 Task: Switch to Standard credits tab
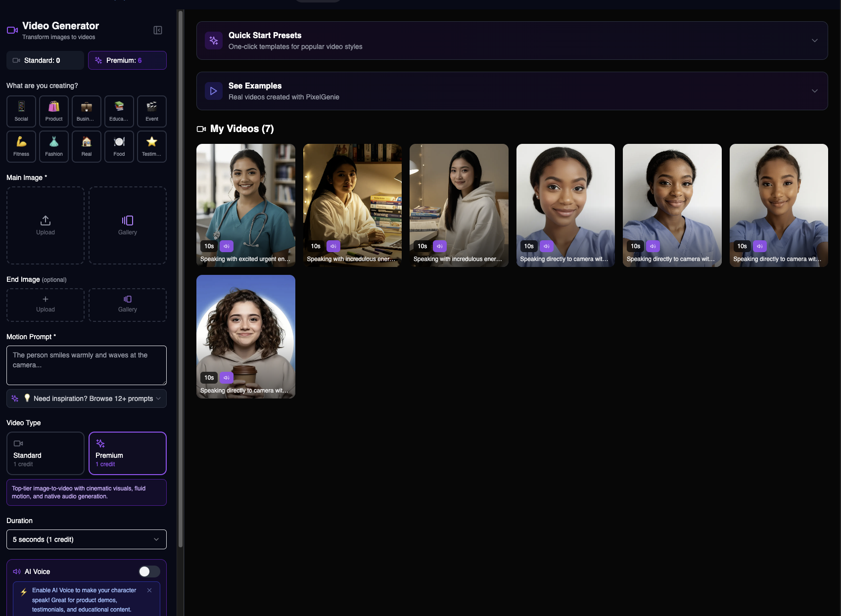(45, 60)
